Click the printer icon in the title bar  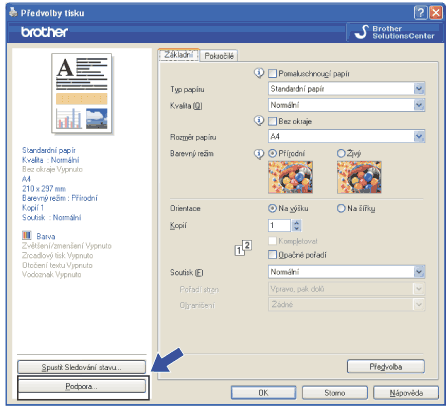click(x=13, y=12)
